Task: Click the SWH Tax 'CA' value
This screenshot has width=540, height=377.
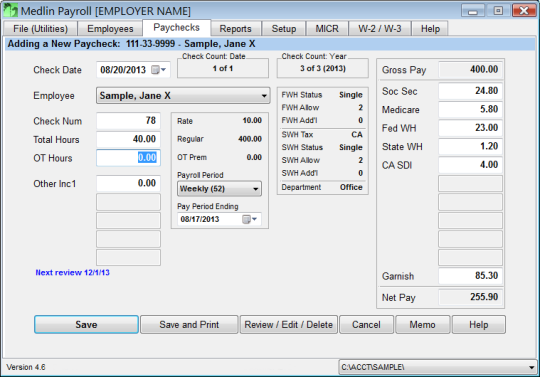Action: (357, 135)
